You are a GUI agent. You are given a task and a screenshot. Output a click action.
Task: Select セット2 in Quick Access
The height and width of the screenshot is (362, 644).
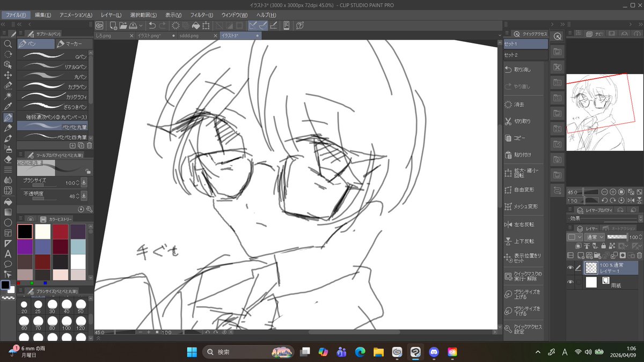(526, 55)
